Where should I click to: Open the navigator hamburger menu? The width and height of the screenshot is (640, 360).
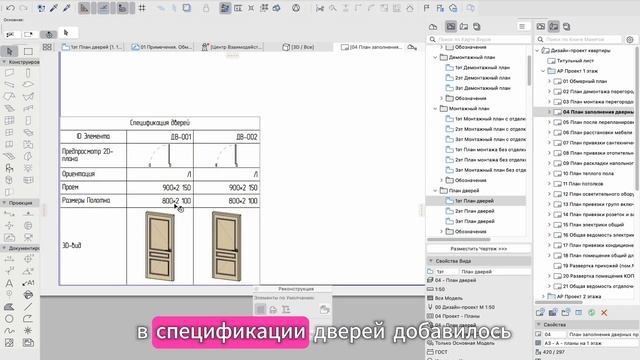(522, 27)
